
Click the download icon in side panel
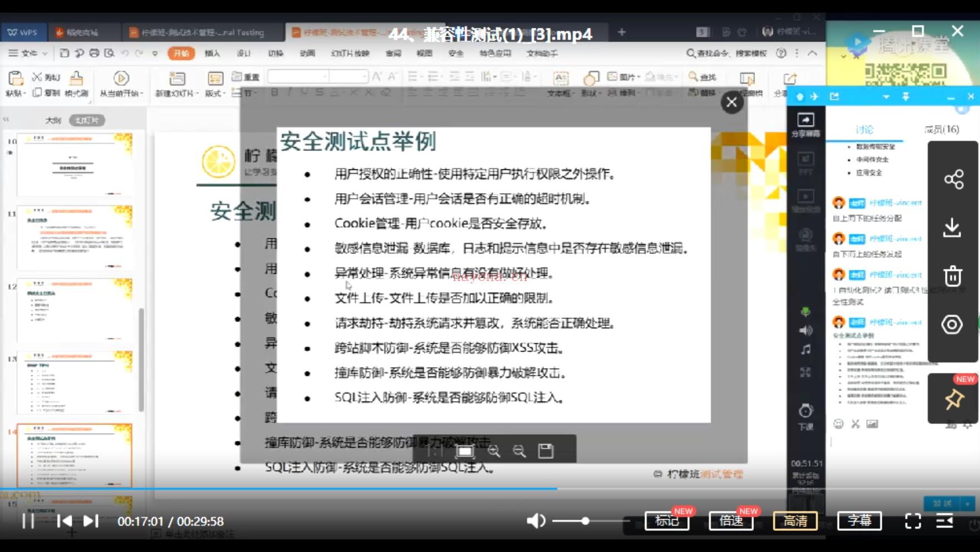click(x=952, y=228)
